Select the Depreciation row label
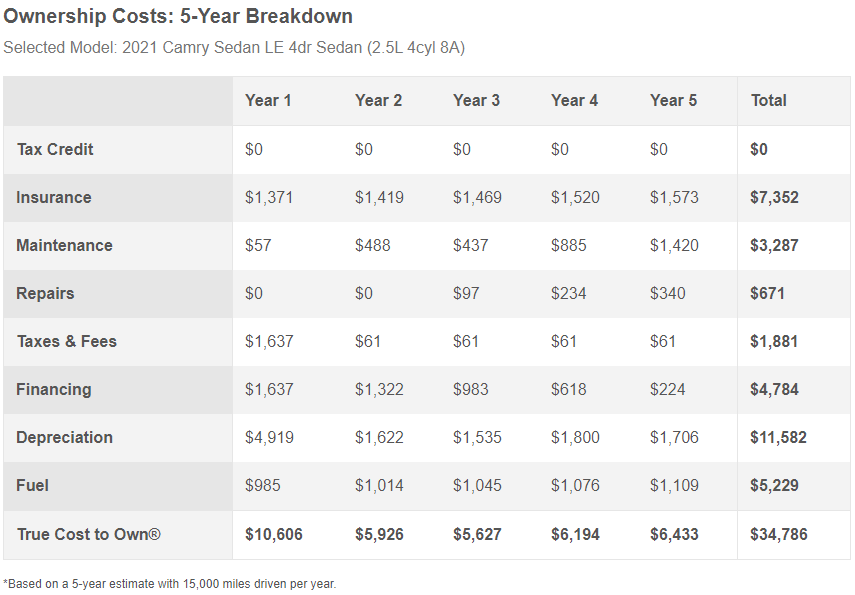The image size is (855, 595). [64, 437]
